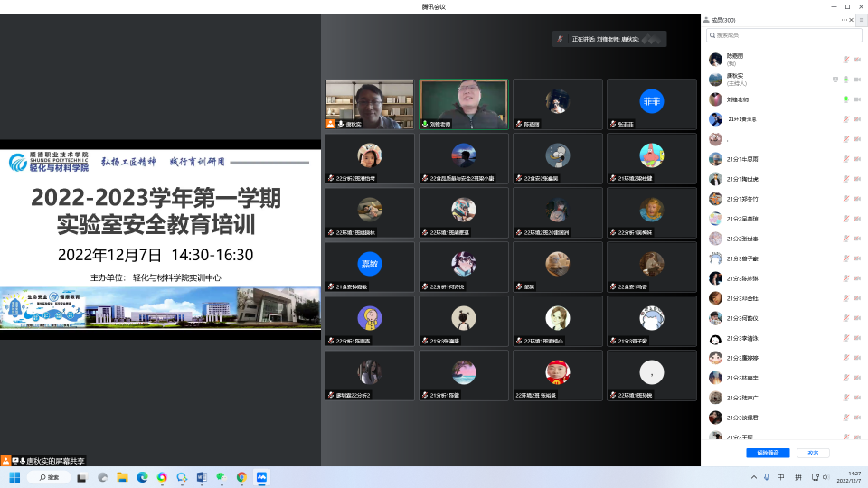Screen dimensions: 868x488
Task: Click the screen-share icon in 唐秋实's member row
Action: 835,80
